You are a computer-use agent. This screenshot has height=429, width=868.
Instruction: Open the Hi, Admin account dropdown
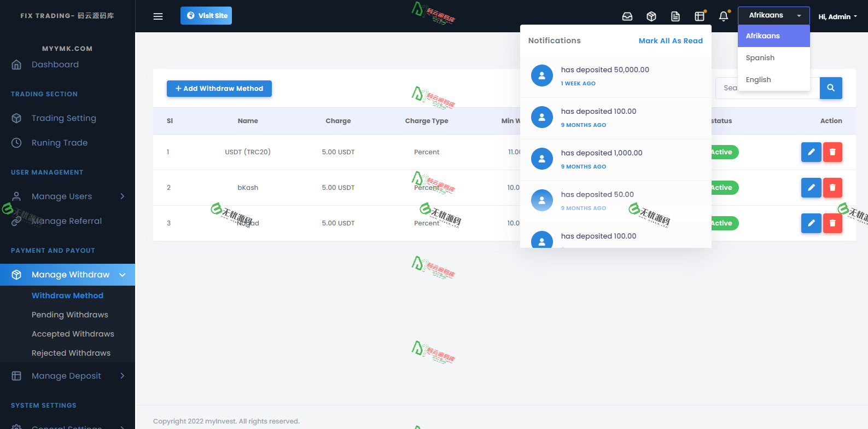click(x=837, y=17)
